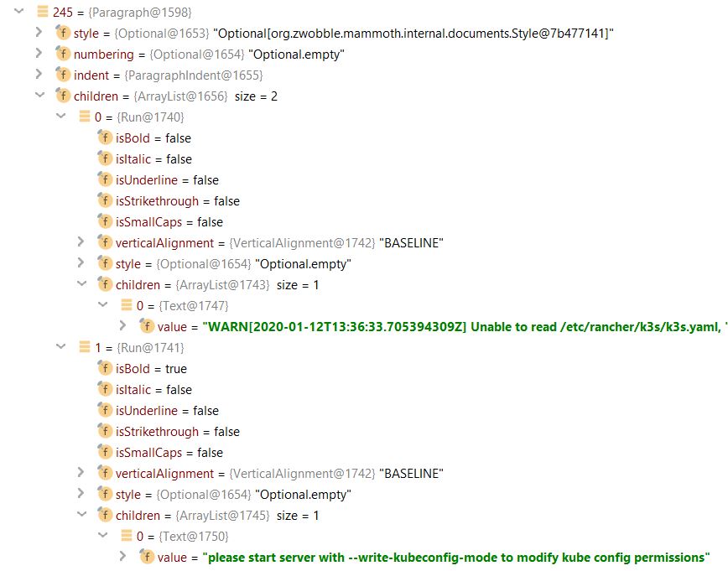Screen dimensions: 728x571
Task: Expand verticalAlignment under Run@1740
Action: (81, 241)
